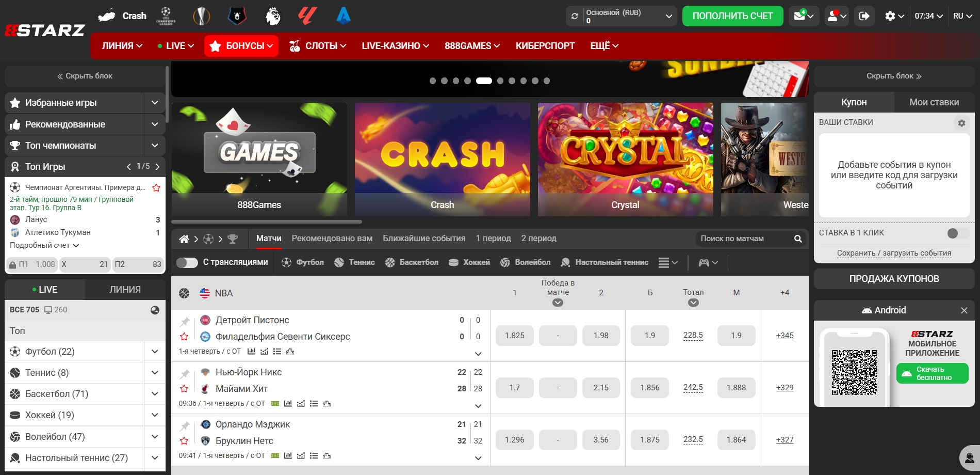Viewport: 980px width, 475px height.
Task: Enable the 'С трансляциями' toggle
Action: [187, 263]
